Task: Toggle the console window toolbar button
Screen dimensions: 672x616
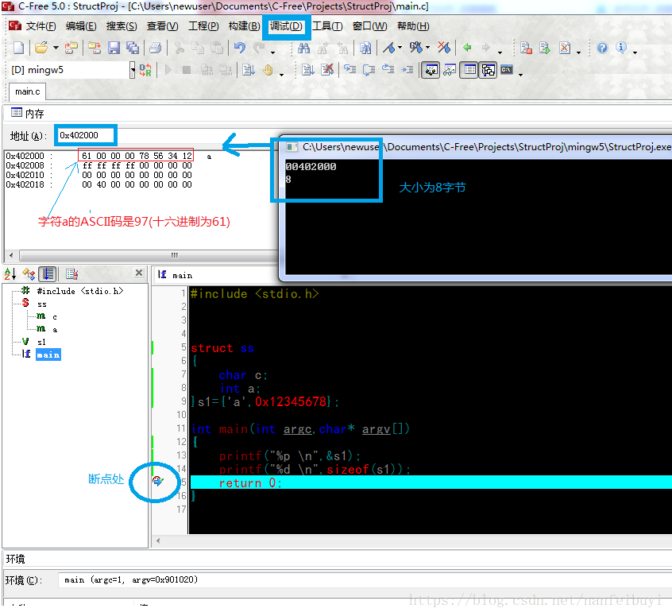Action: click(x=507, y=70)
